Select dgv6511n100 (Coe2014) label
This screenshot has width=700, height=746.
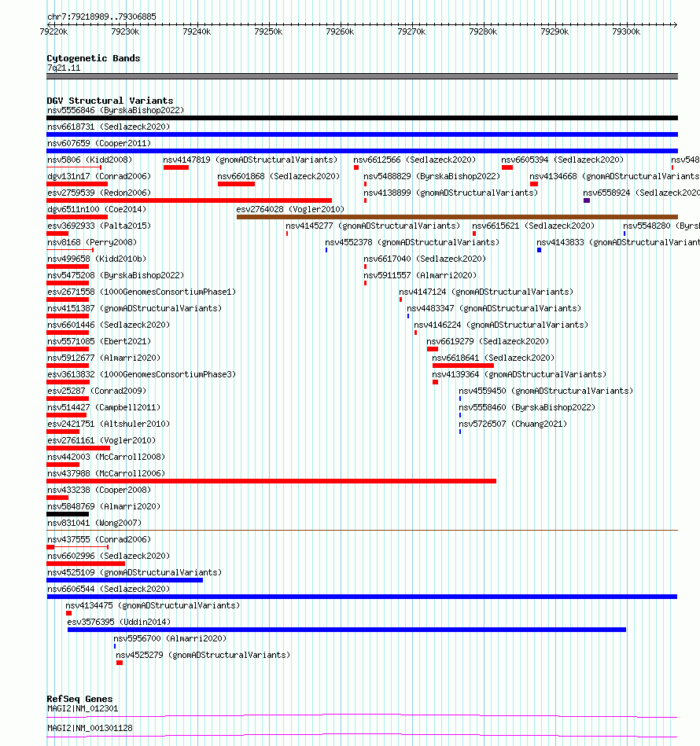coord(97,209)
